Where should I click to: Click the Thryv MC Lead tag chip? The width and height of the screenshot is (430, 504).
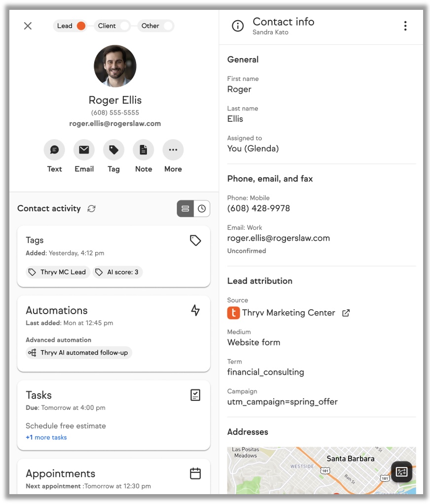[58, 272]
